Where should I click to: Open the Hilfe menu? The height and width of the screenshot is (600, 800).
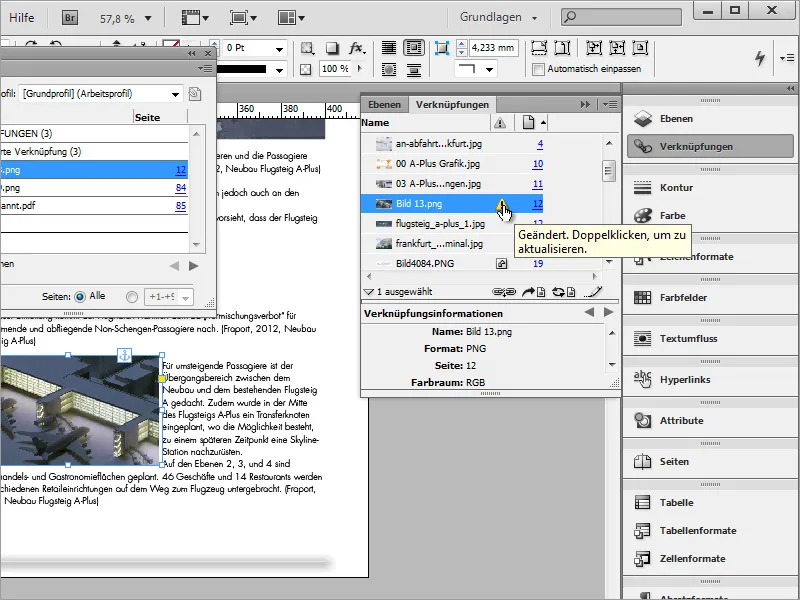pyautogui.click(x=22, y=17)
